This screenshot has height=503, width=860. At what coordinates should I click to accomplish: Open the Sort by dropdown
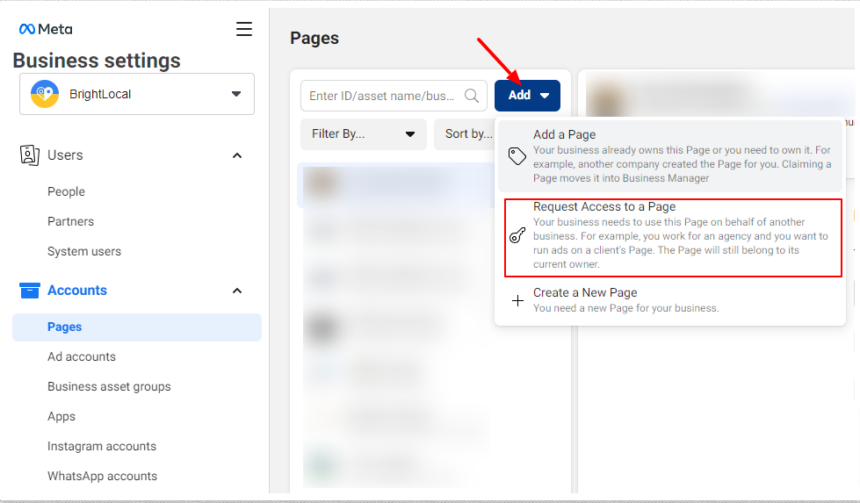(x=462, y=134)
